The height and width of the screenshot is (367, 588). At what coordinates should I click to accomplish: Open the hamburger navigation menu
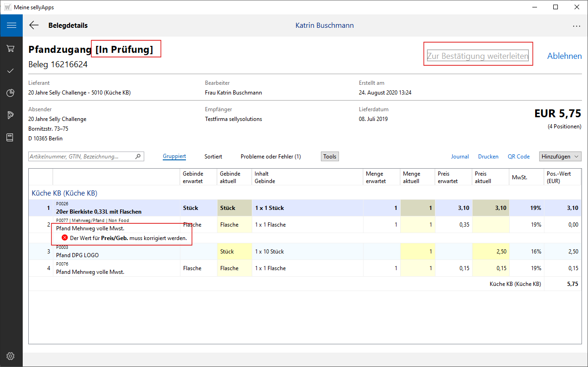pyautogui.click(x=11, y=25)
